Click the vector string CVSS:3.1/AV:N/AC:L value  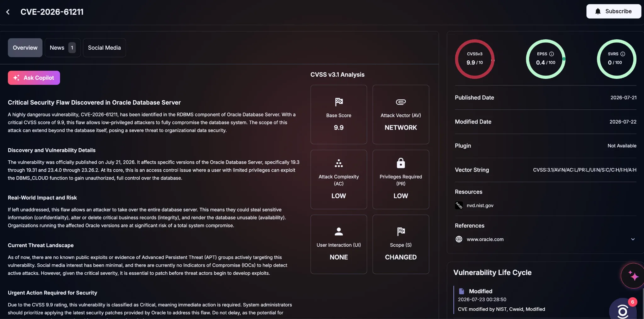point(585,170)
